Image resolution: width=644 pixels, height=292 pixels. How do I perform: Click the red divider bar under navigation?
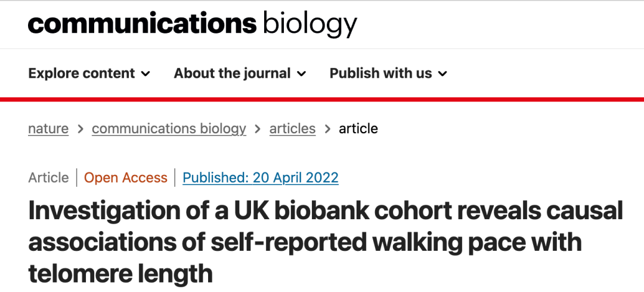[x=322, y=99]
